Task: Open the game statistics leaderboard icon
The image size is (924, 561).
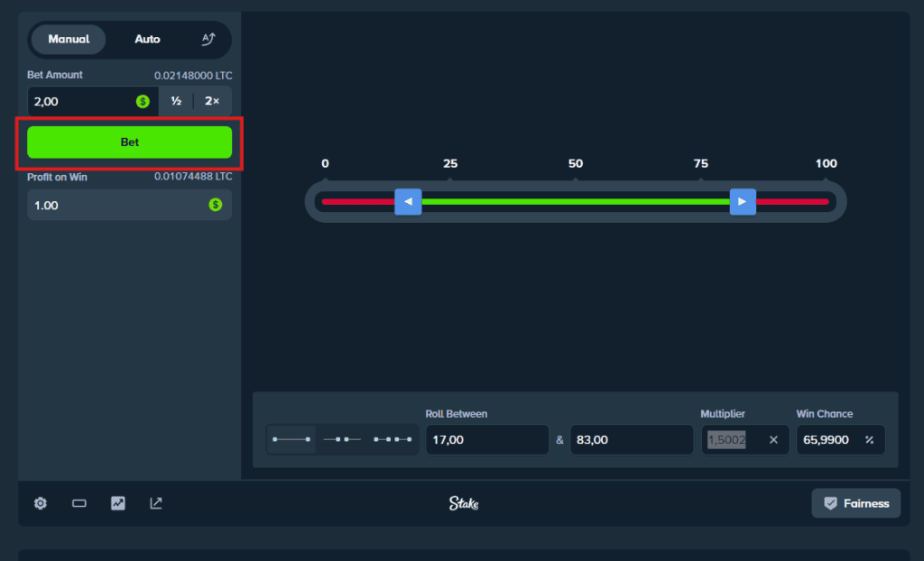Action: [155, 503]
